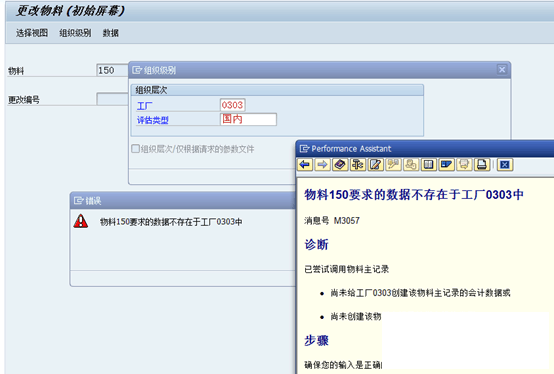
Task: Open application help book icon
Action: tap(340, 165)
